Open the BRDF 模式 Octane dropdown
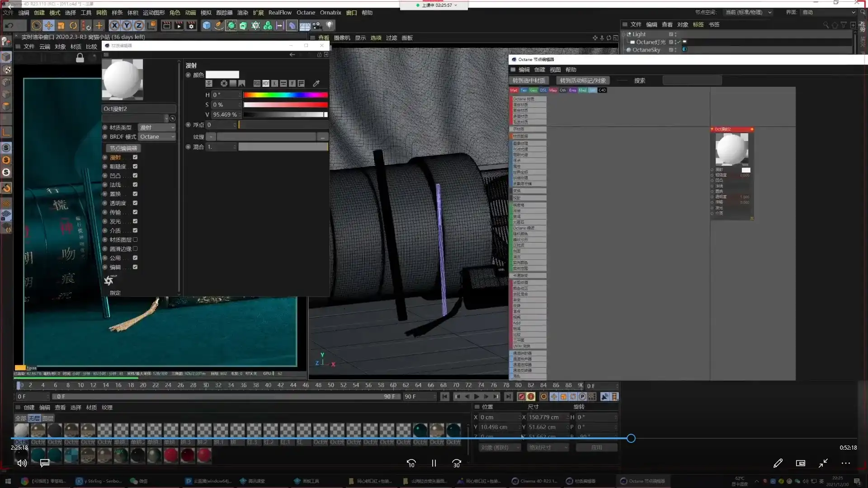The height and width of the screenshot is (488, 868). 156,137
